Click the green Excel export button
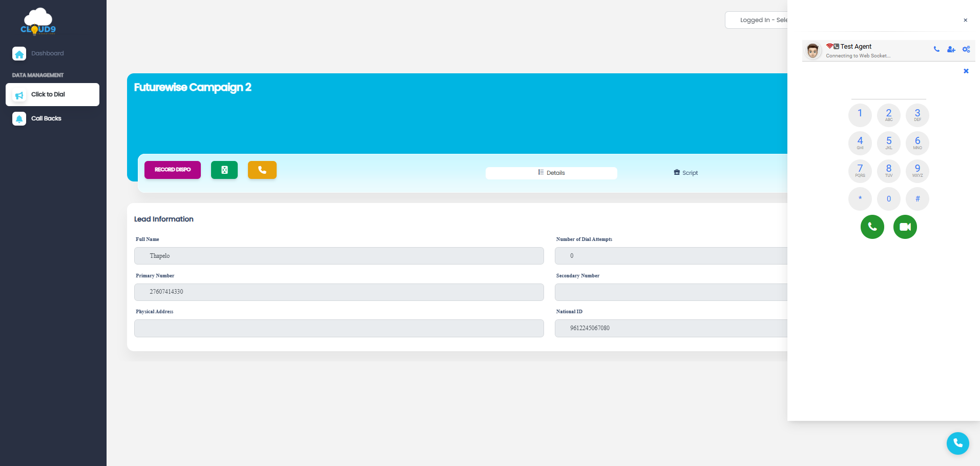Viewport: 980px width, 466px height. 224,170
